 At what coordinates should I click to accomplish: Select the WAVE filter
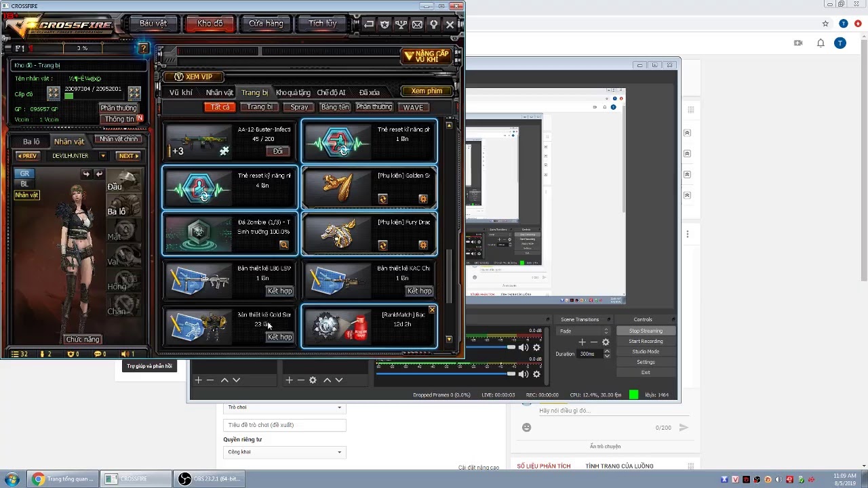pos(413,107)
